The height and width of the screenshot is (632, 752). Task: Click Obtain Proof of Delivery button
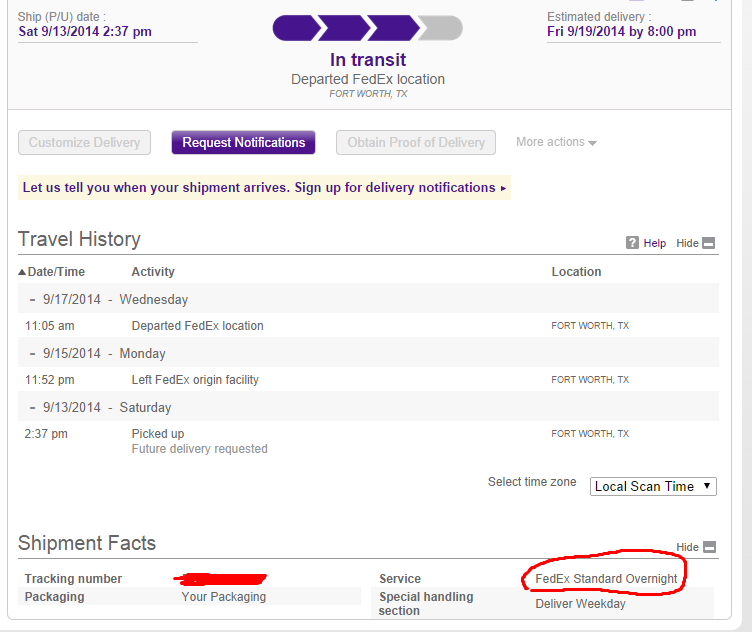coord(416,142)
